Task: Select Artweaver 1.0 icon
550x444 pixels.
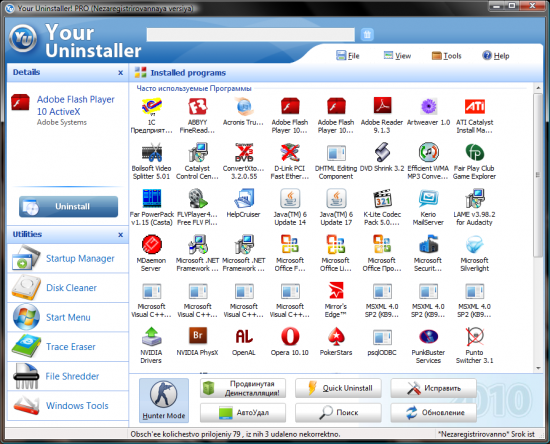Action: click(x=428, y=107)
